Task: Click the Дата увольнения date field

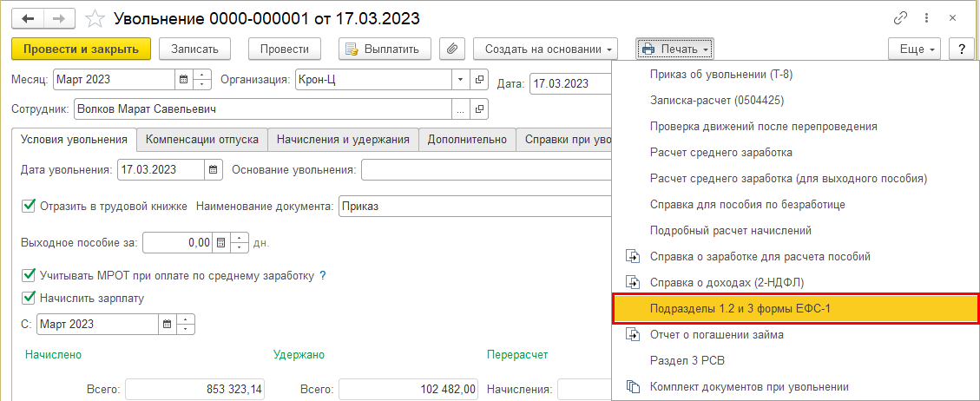Action: (161, 169)
